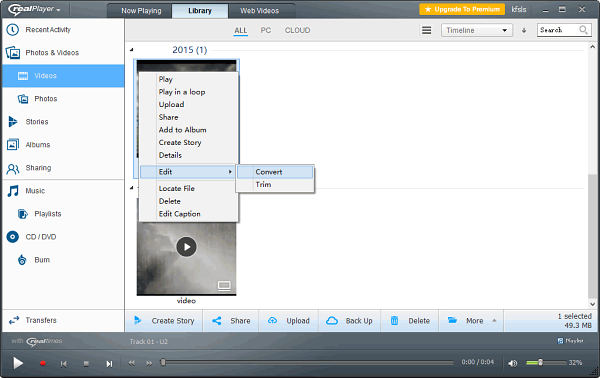Click the kfsls account name

518,9
